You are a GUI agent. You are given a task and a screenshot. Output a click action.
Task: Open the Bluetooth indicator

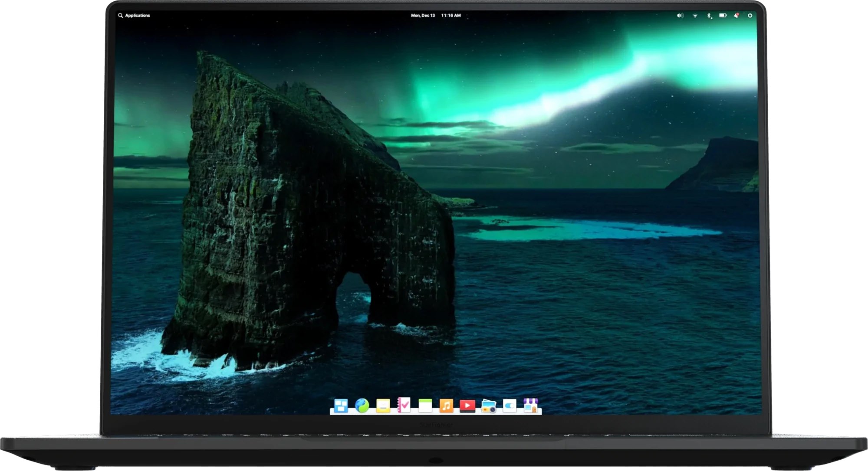[709, 16]
